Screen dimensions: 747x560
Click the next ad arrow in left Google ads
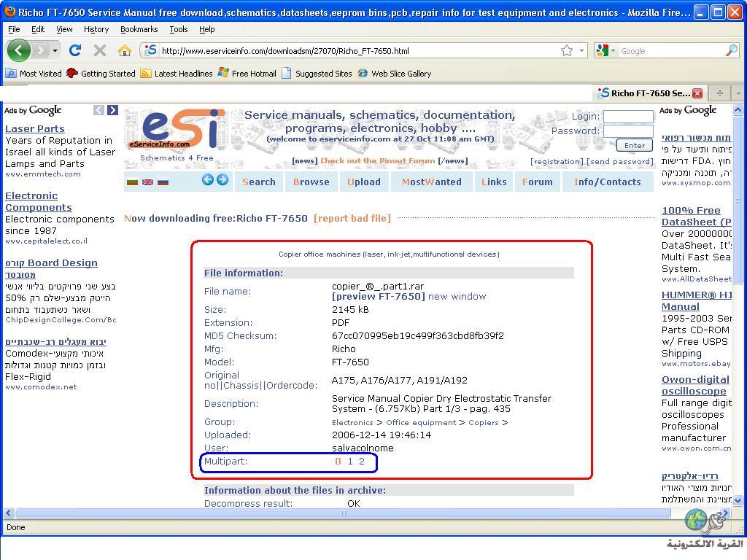point(112,110)
